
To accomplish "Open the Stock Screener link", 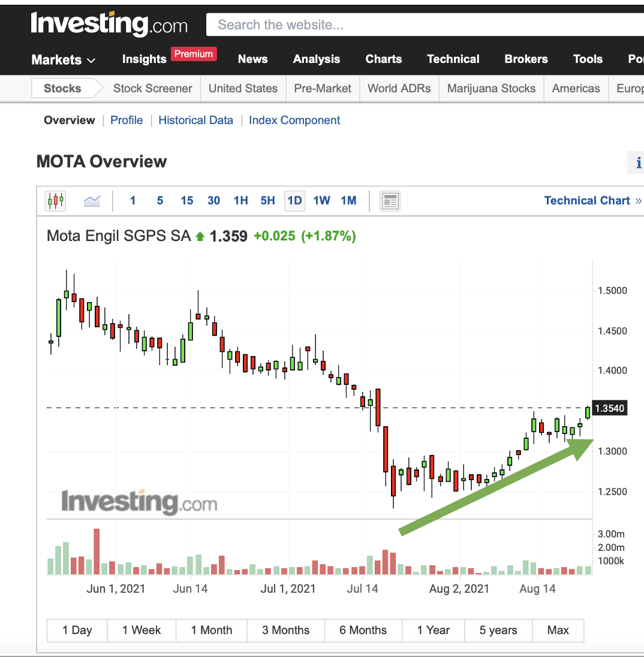I will (152, 88).
